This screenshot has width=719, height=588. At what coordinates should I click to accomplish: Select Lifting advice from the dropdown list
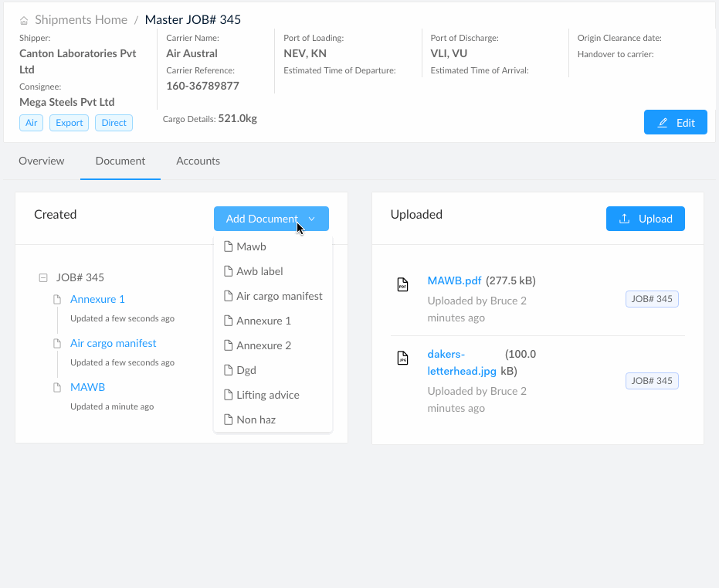267,395
